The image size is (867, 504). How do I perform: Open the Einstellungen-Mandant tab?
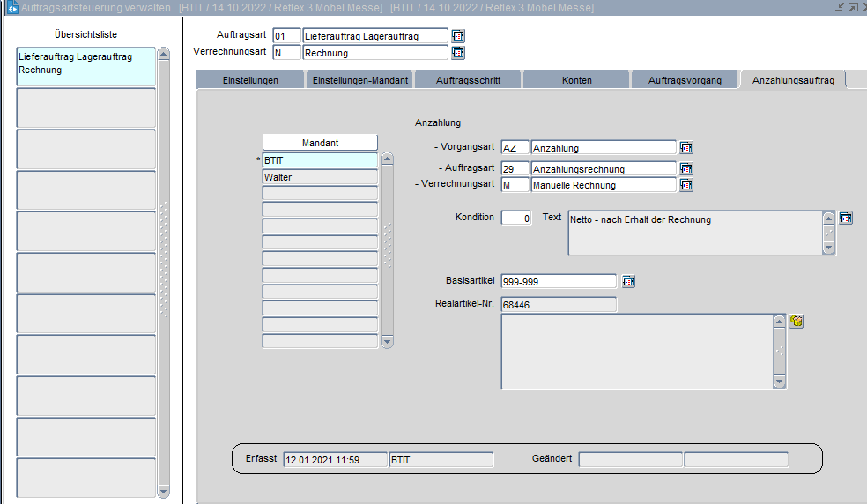(x=359, y=80)
